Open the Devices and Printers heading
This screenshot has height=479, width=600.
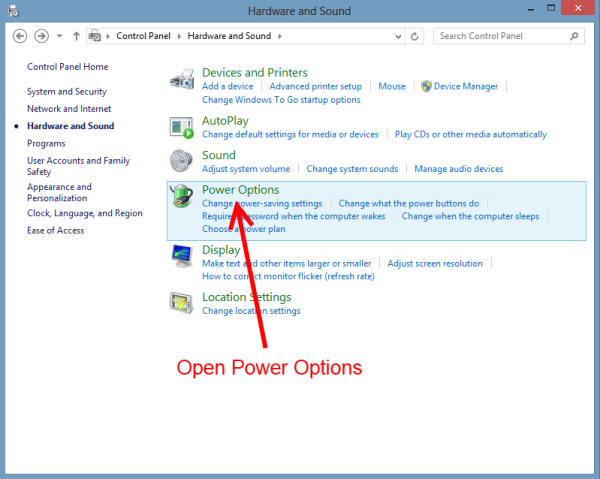click(255, 72)
